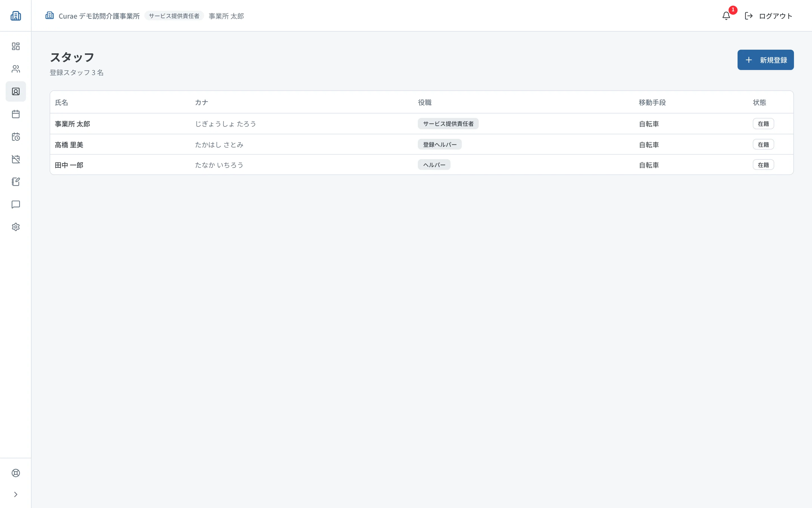Click 自転車 in 田中 一郎 row

(649, 165)
